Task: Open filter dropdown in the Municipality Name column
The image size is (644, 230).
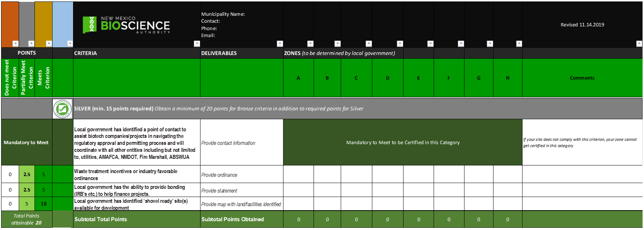Action: [x=280, y=44]
